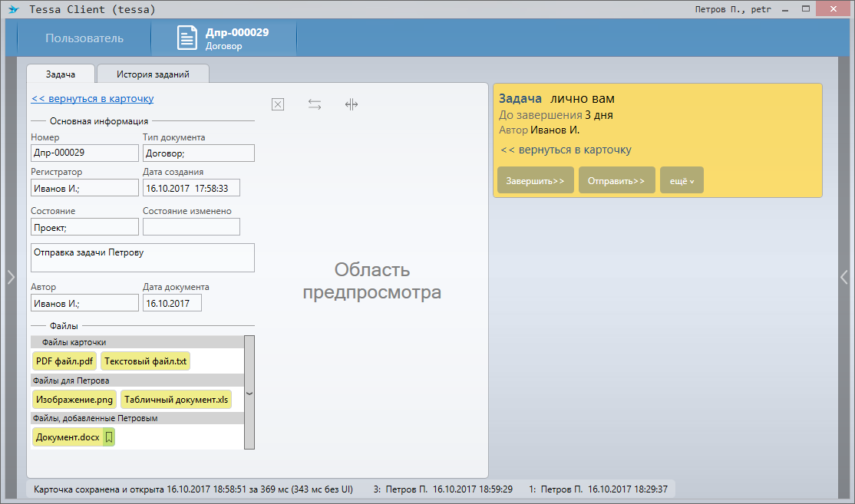855x504 pixels.
Task: Click the document icon on Дпр-000029 tab
Action: (x=187, y=38)
